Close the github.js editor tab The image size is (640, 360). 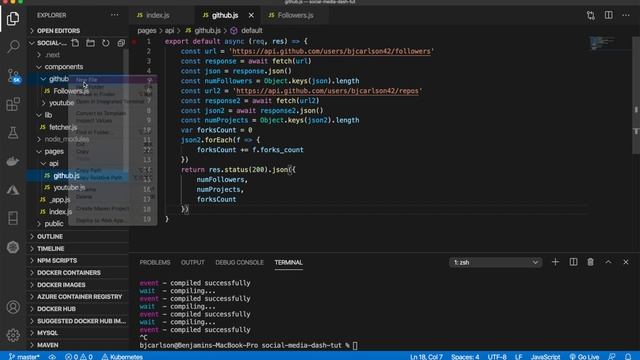point(251,16)
